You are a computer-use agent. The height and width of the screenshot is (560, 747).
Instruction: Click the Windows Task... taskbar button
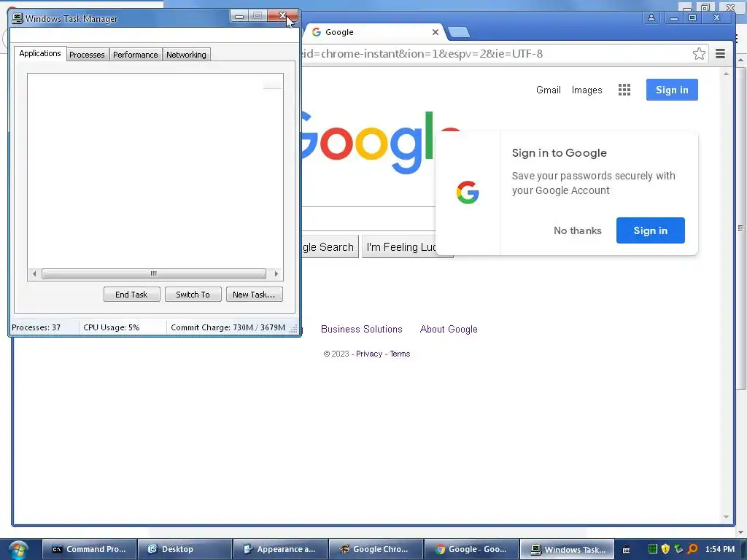(x=566, y=549)
